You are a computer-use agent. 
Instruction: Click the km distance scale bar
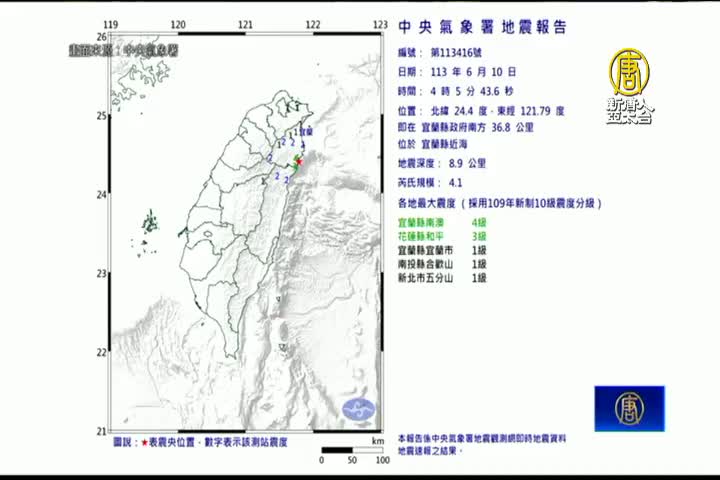(351, 452)
